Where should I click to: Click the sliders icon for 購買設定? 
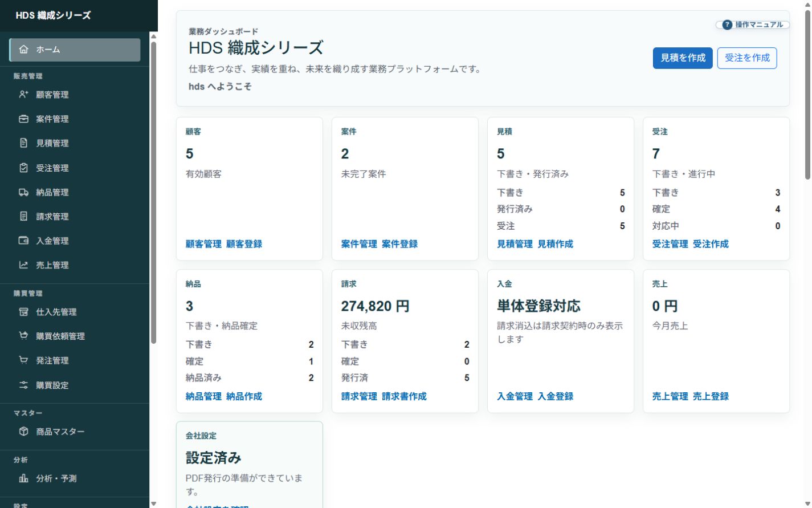(x=23, y=385)
